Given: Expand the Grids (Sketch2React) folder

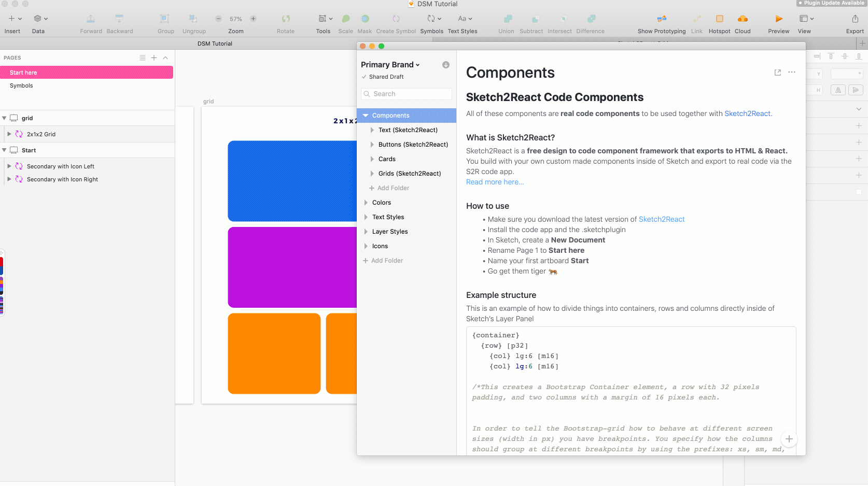Looking at the screenshot, I should [x=372, y=174].
